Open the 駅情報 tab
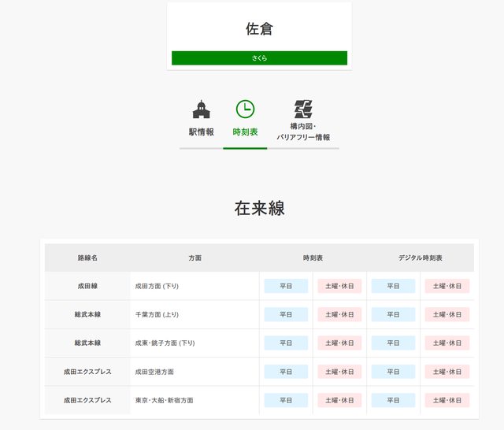The height and width of the screenshot is (430, 504). (x=201, y=132)
